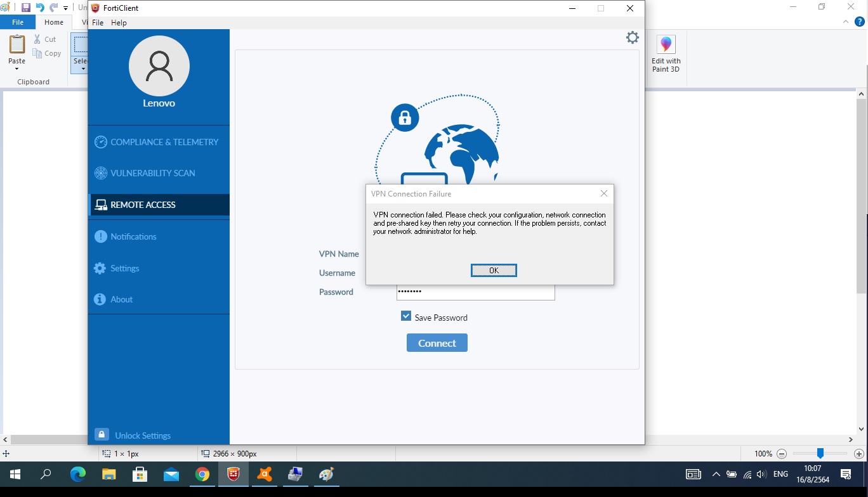
Task: Click the computer device taskbar icon
Action: [x=296, y=474]
